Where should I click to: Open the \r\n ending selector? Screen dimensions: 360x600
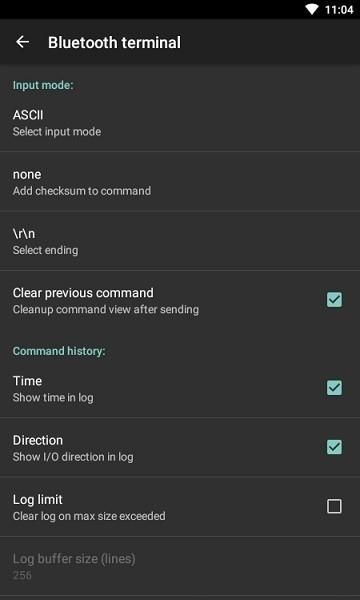[180, 241]
